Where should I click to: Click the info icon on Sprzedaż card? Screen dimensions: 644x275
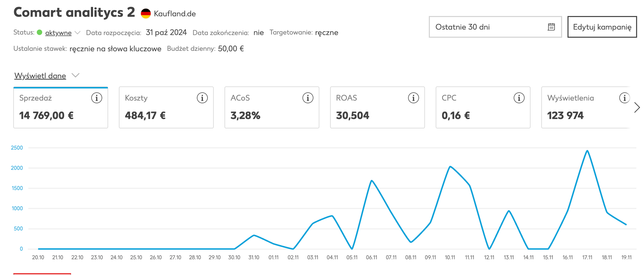(97, 98)
